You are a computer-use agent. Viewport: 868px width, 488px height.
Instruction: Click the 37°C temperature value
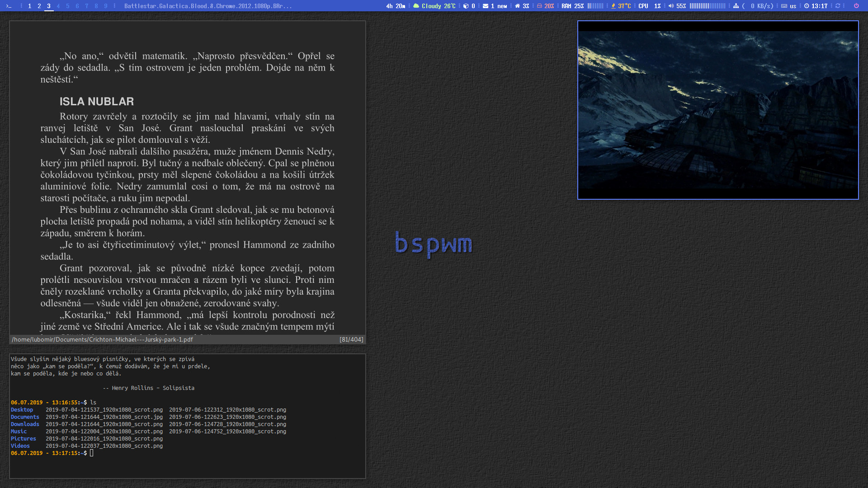click(624, 6)
